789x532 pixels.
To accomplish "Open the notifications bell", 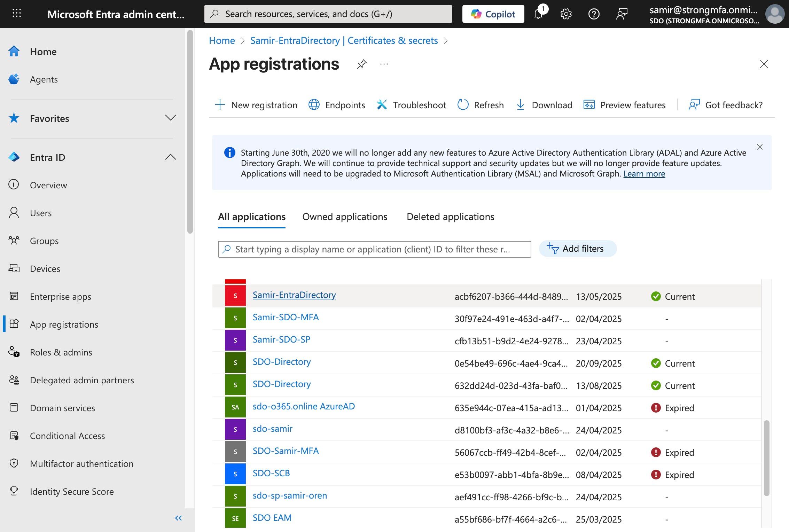I will (x=538, y=14).
